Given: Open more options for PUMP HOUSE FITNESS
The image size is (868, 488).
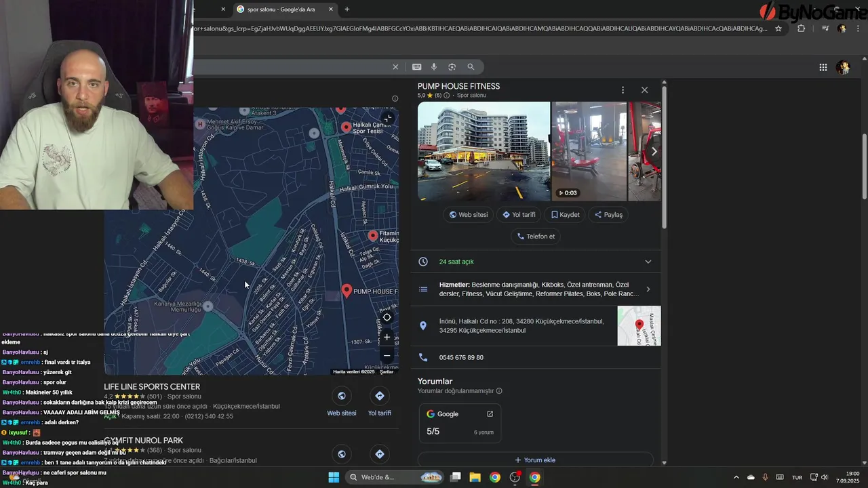Looking at the screenshot, I should coord(623,90).
